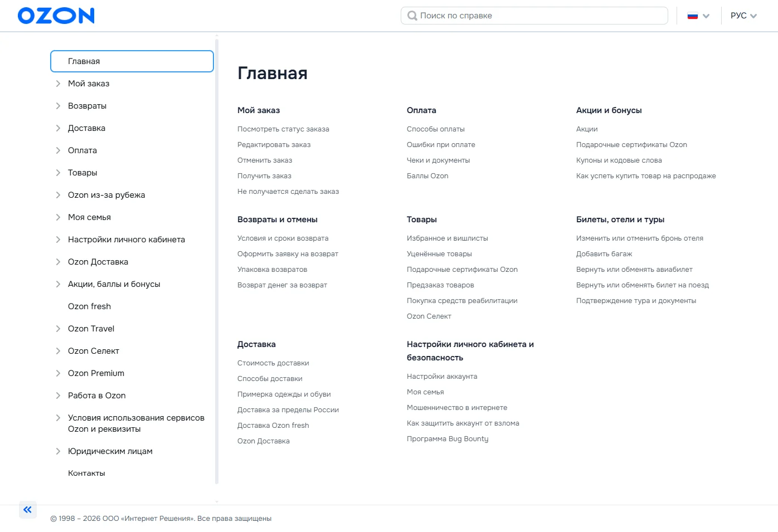Open the РУС language dropdown
778x532 pixels.
point(743,16)
